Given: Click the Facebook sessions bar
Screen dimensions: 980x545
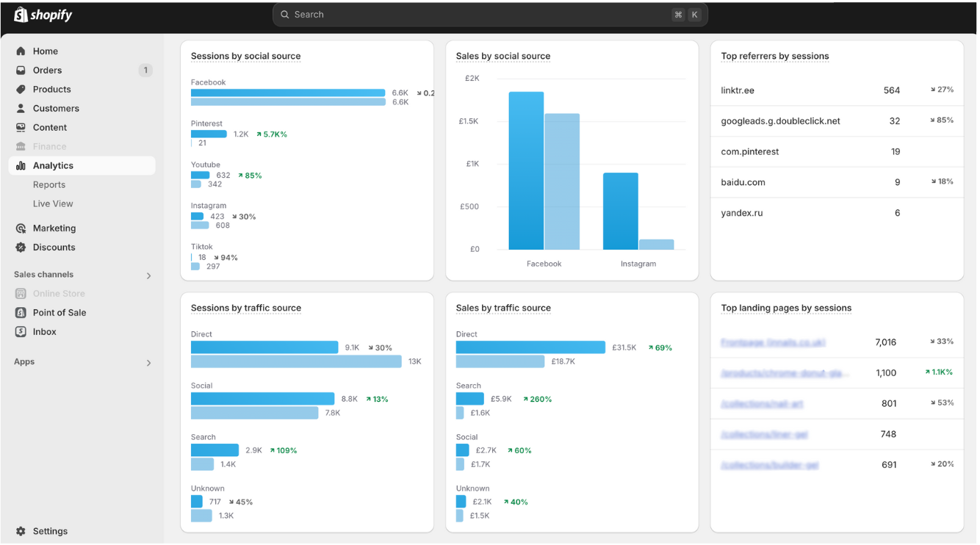Looking at the screenshot, I should coord(288,93).
